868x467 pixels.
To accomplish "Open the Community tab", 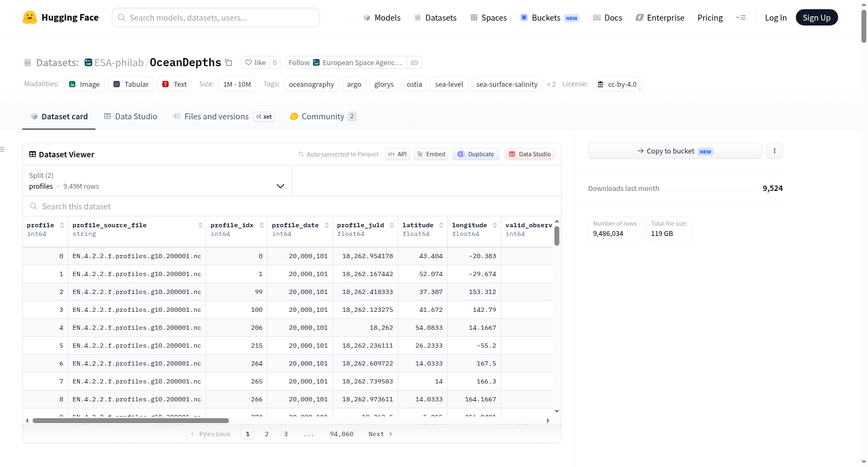I will tap(323, 117).
